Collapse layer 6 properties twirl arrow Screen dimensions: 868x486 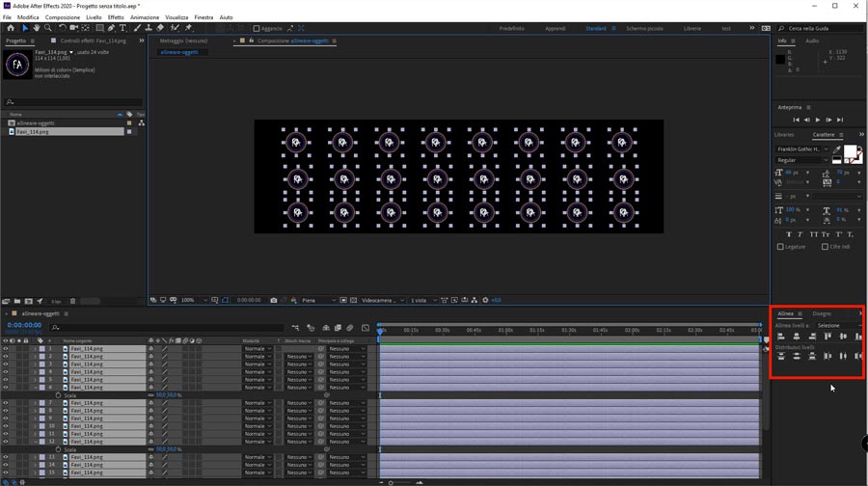coord(36,388)
